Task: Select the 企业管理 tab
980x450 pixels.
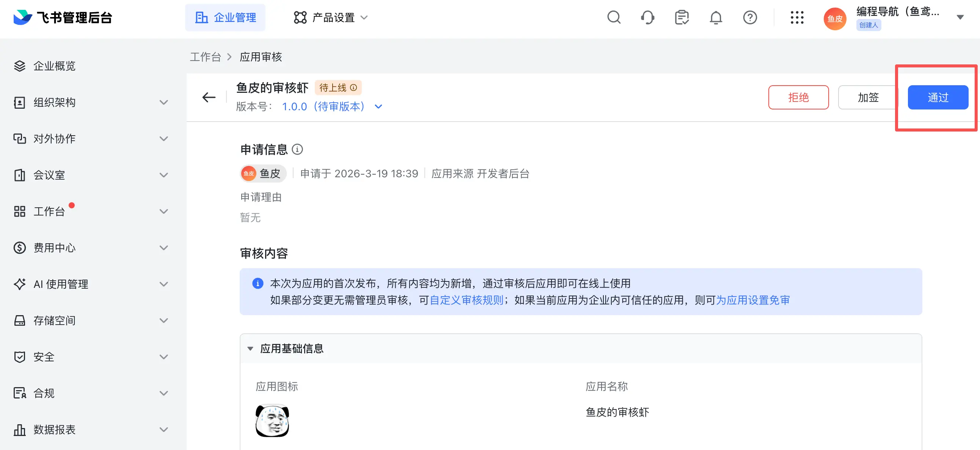Action: coord(225,17)
